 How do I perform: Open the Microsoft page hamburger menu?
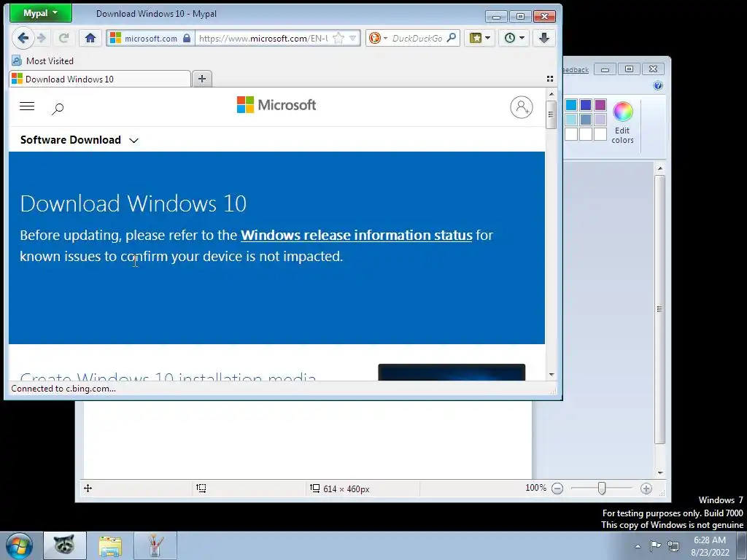(27, 106)
